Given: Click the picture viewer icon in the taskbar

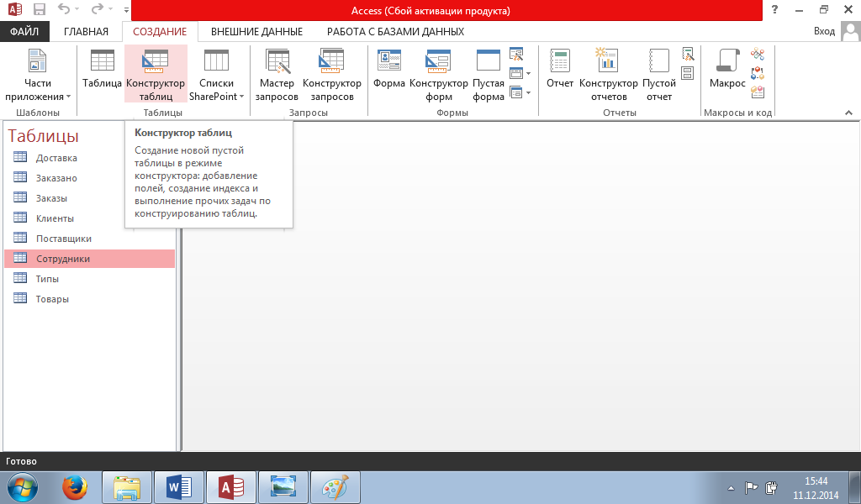Looking at the screenshot, I should 283,487.
